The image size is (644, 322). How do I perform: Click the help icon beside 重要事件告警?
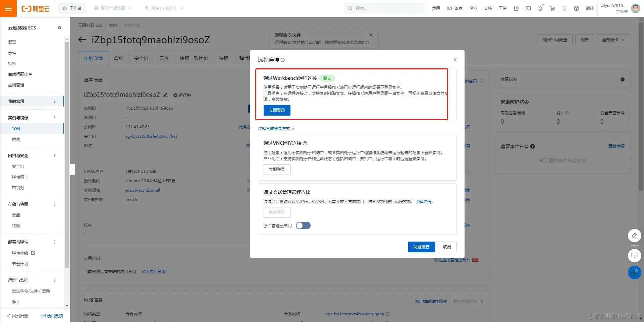tap(533, 146)
